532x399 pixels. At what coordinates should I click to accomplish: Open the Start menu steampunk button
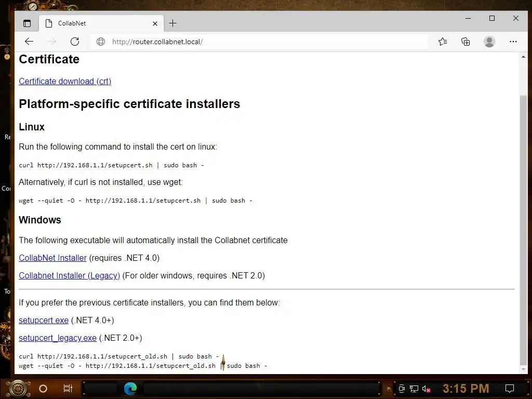[18, 389]
